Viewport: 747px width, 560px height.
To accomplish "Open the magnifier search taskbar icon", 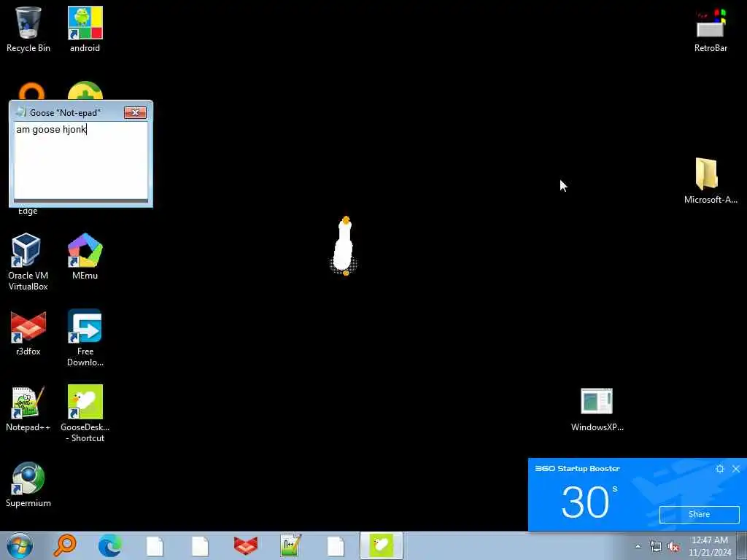I will tap(65, 545).
